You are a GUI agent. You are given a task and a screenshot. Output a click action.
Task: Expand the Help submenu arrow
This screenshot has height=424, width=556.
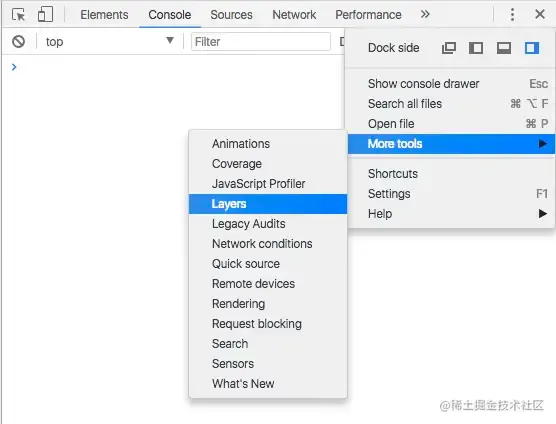click(542, 214)
